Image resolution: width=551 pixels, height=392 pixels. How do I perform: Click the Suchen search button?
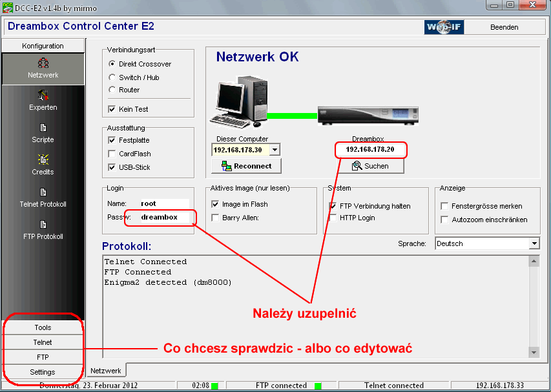pos(370,166)
